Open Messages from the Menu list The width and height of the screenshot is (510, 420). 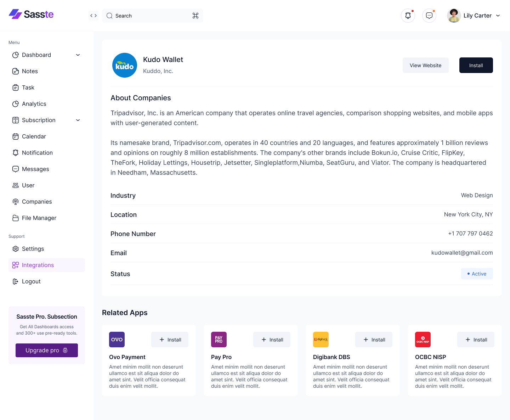coord(35,169)
